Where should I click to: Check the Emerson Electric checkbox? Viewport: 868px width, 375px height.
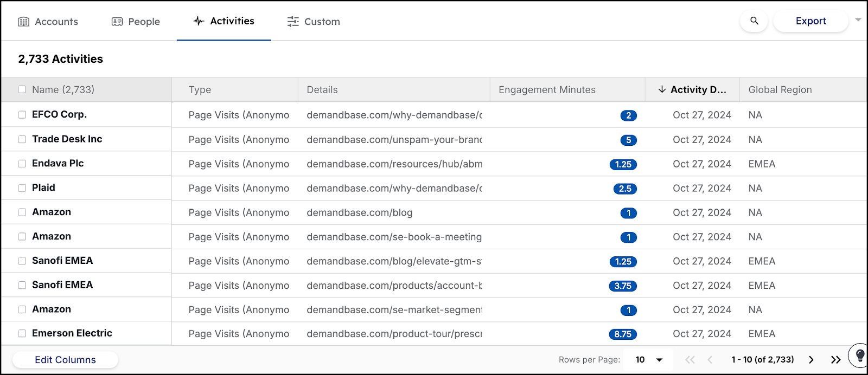(x=22, y=334)
